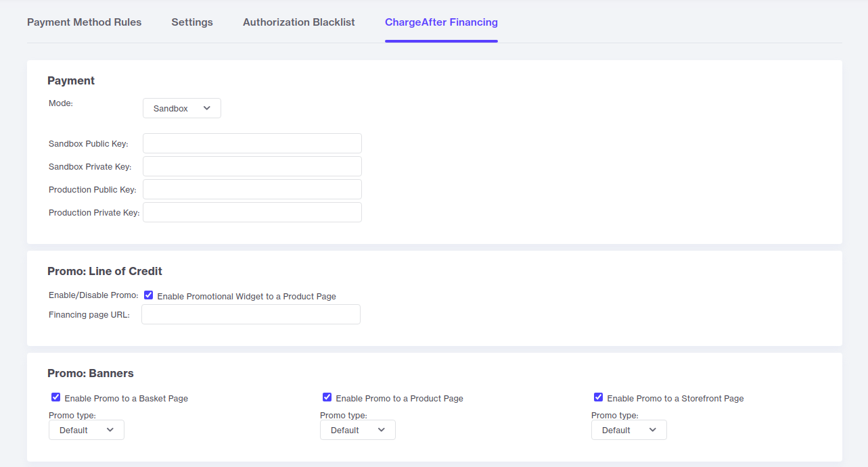Switch to Payment Method Rules tab
This screenshot has width=868, height=467.
click(84, 22)
